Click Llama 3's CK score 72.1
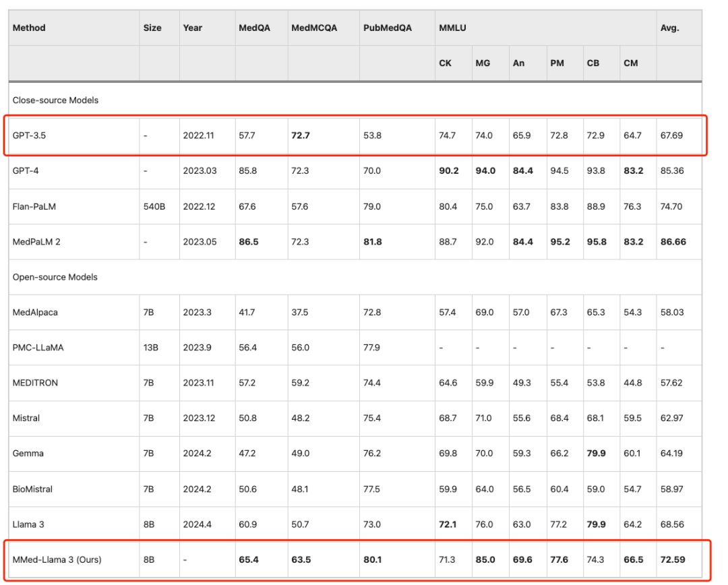The width and height of the screenshot is (728, 585). (448, 524)
